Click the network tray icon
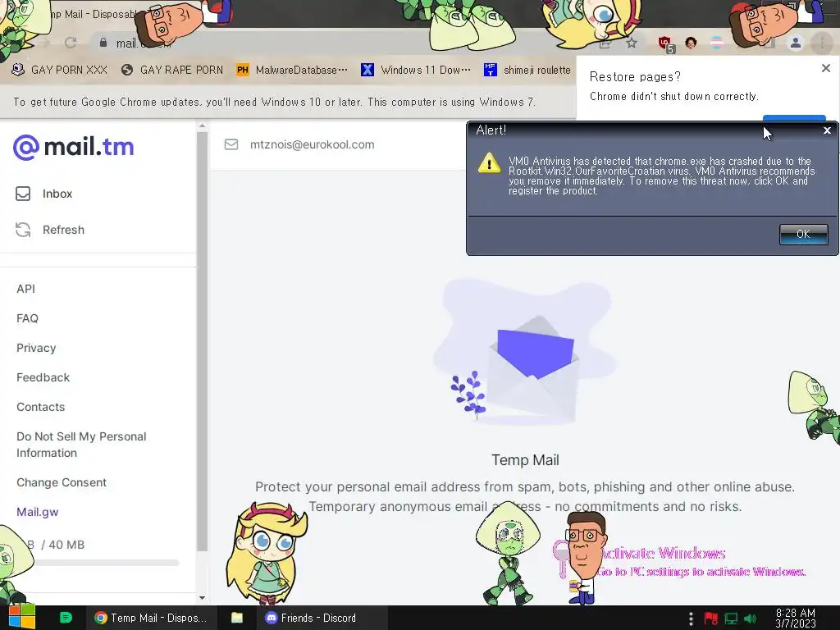The height and width of the screenshot is (630, 840). pos(731,619)
